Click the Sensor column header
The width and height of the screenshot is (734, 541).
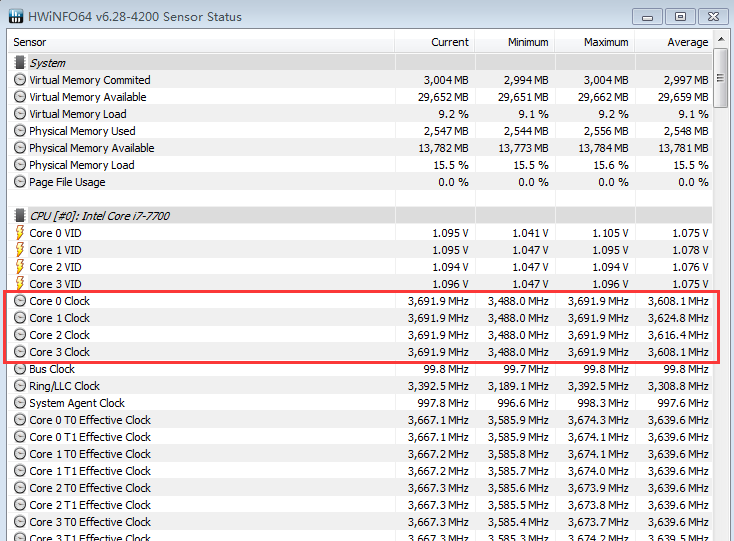click(x=201, y=42)
